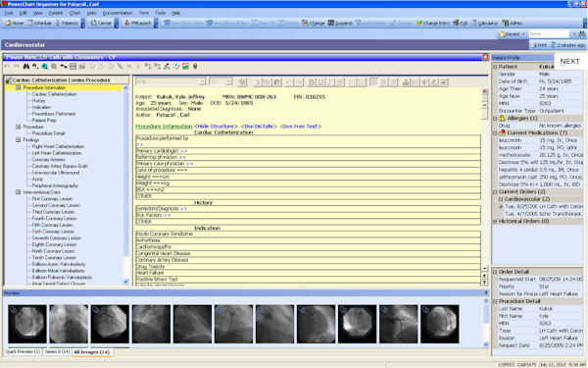Click the Strikethrough formatting button
This screenshot has width=588, height=368.
(339, 82)
